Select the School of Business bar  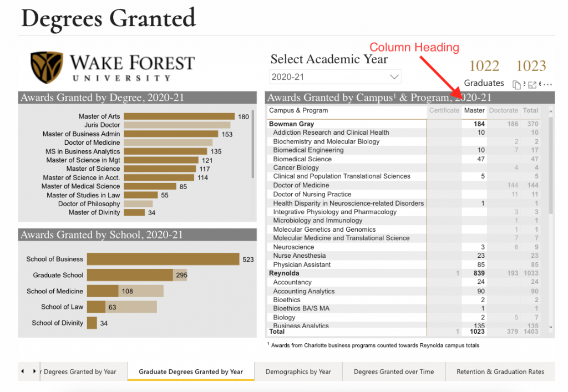(163, 259)
